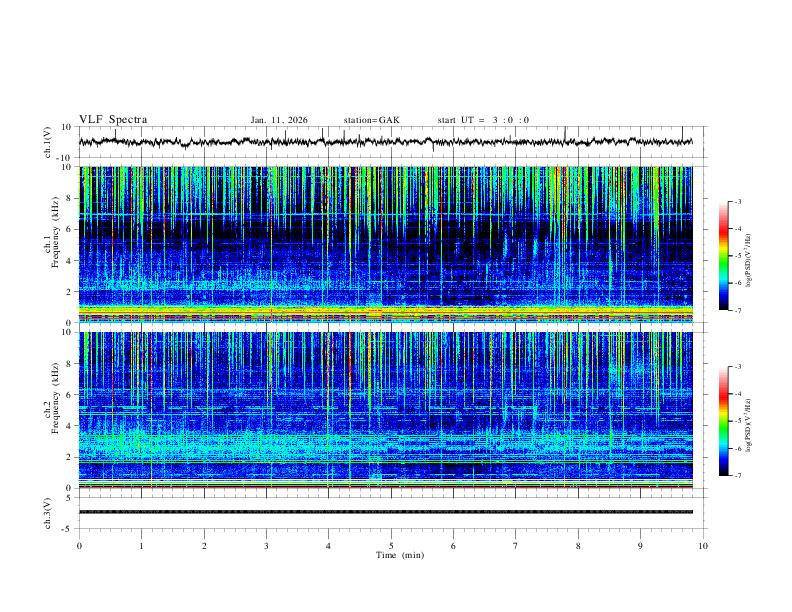
Task: Click the "-7" tick on ch.2 color bar
Action: click(x=738, y=476)
